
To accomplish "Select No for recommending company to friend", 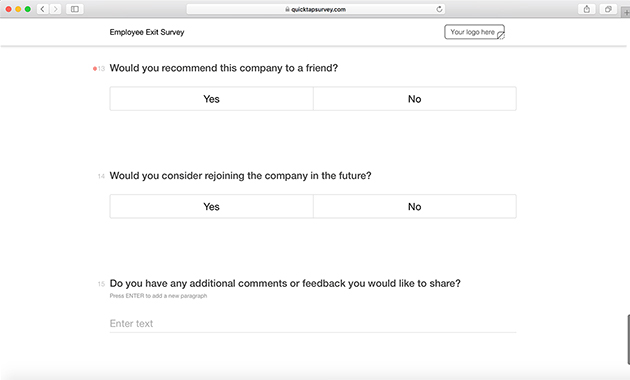I will [x=415, y=99].
